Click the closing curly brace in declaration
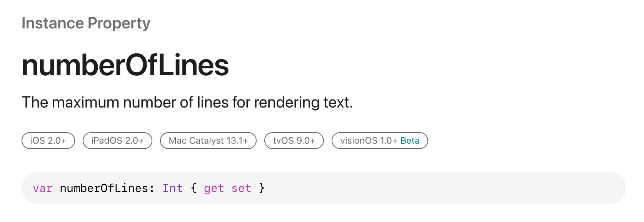This screenshot has height=222, width=644. pyautogui.click(x=262, y=188)
